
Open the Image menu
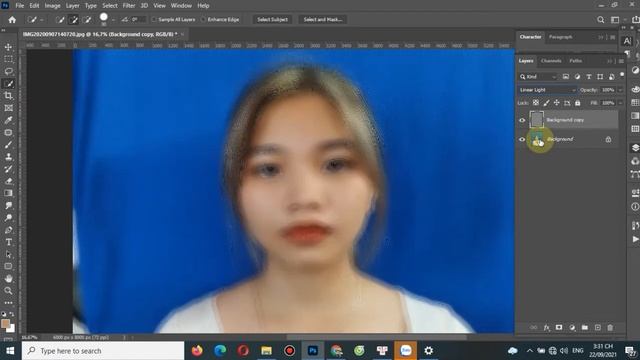point(52,6)
